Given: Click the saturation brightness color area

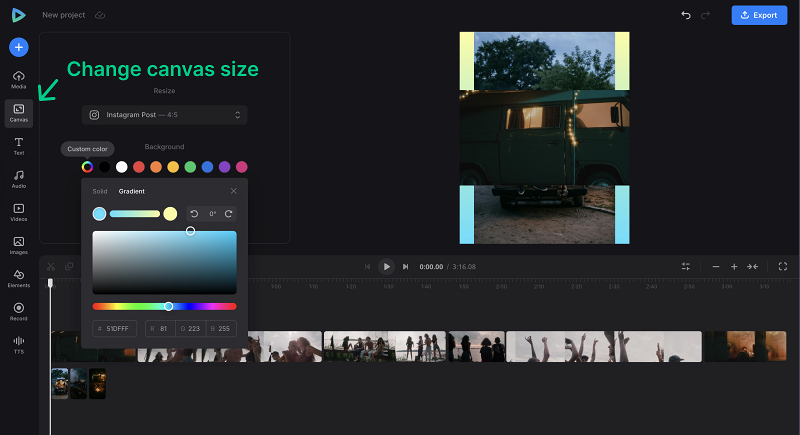Looking at the screenshot, I should (164, 263).
